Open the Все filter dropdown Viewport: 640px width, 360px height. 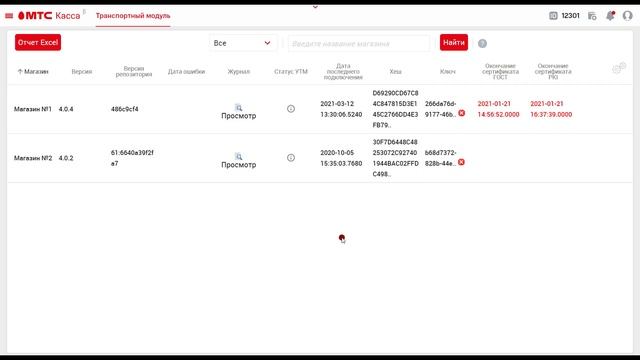243,43
